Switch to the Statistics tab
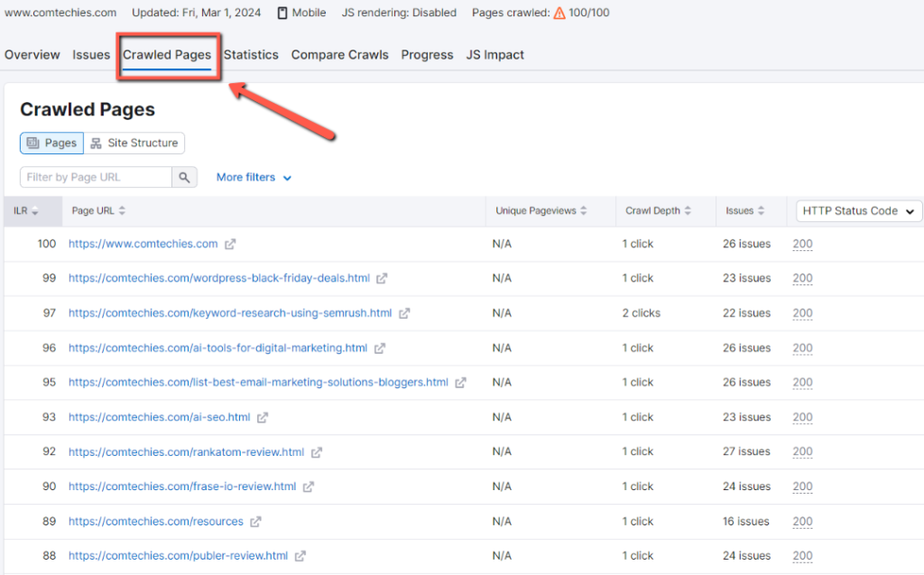 [250, 54]
